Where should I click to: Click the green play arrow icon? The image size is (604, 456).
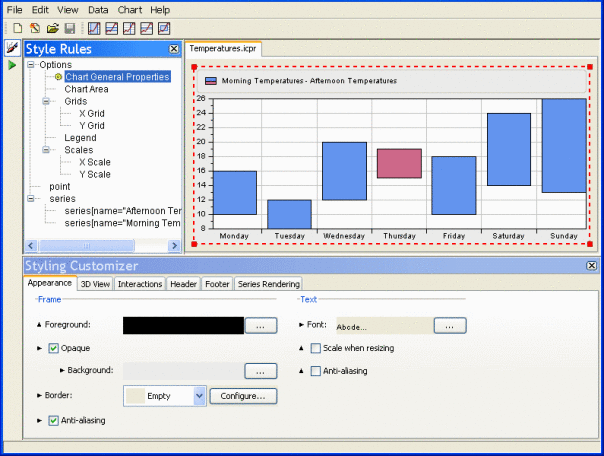coord(12,65)
